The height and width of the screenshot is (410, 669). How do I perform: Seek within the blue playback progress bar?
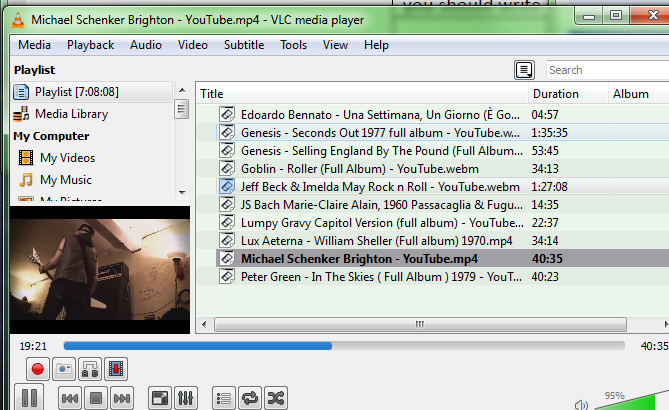[344, 346]
